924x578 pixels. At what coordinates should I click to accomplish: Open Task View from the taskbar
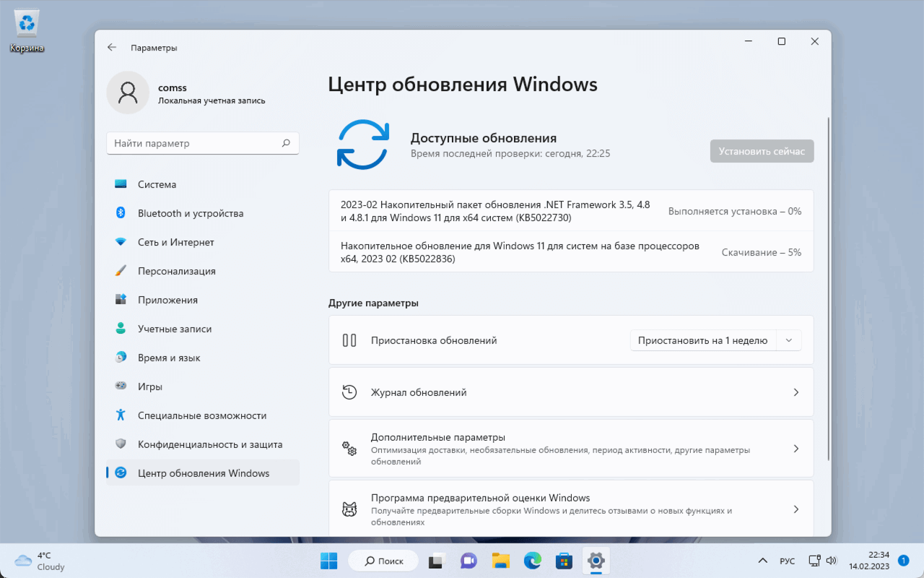tap(436, 561)
